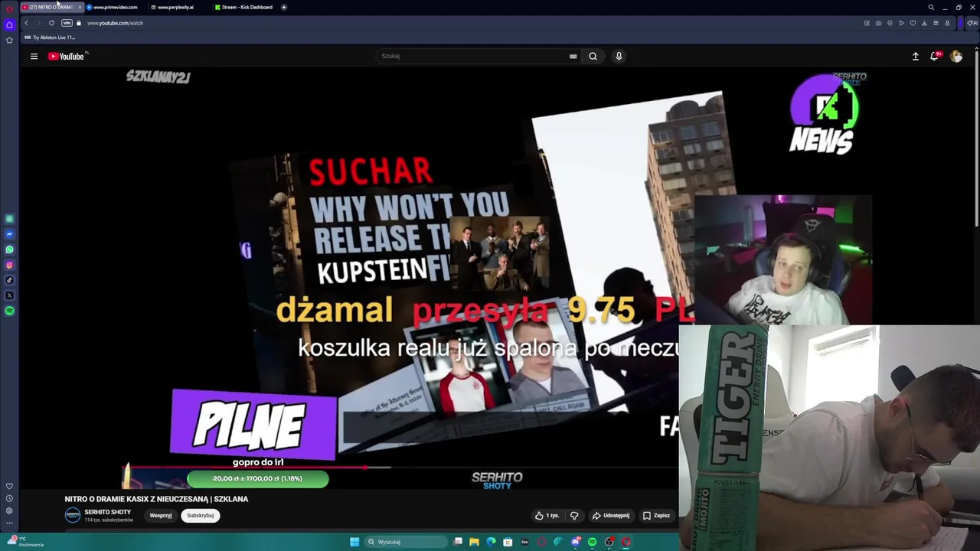Screen dimensions: 980x551
Task: Click the taskbar Wyszukaj search field
Action: click(x=406, y=542)
